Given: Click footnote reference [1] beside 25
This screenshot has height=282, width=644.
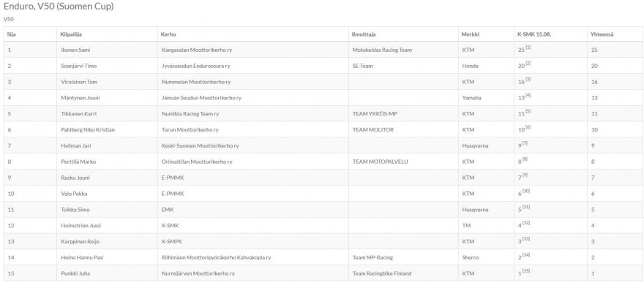Looking at the screenshot, I should 528,47.
